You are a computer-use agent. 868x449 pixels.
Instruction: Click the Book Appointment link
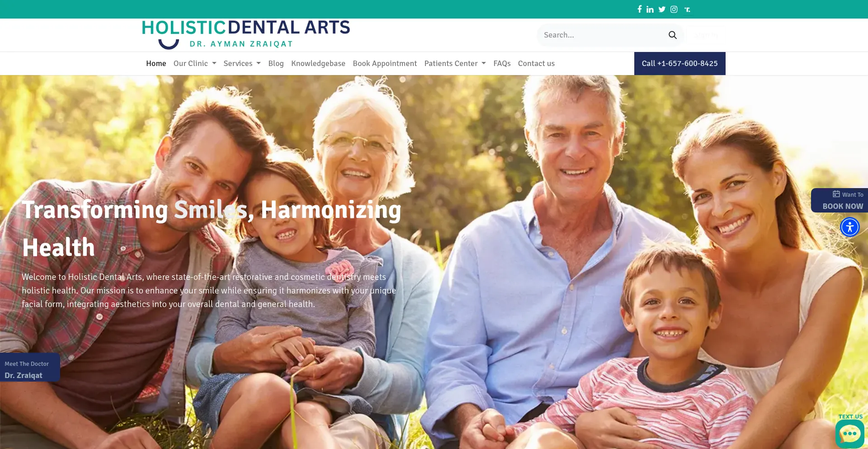click(385, 63)
